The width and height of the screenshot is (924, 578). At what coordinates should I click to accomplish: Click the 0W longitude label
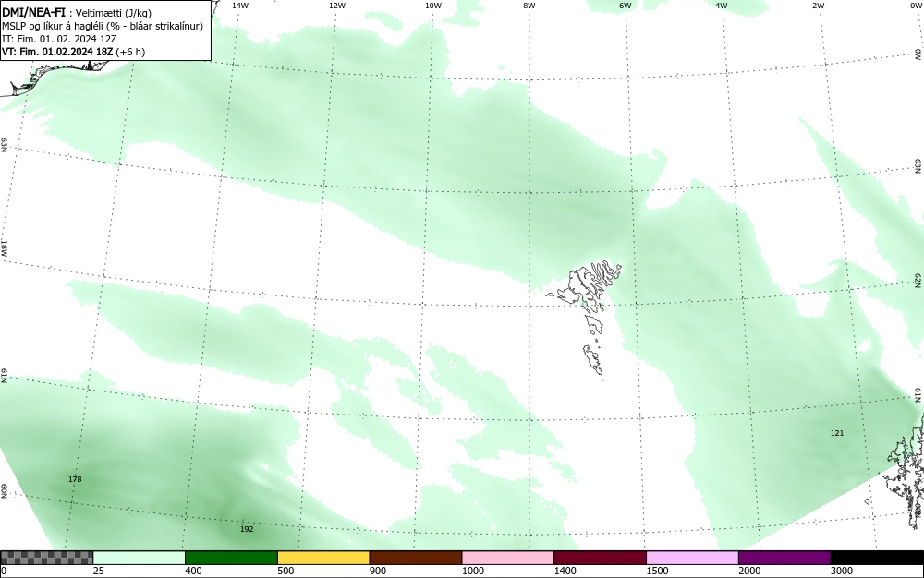point(915,6)
